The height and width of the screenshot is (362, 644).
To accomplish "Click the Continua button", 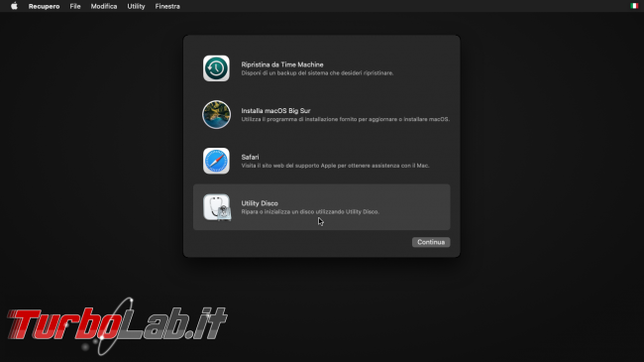I will coord(431,242).
